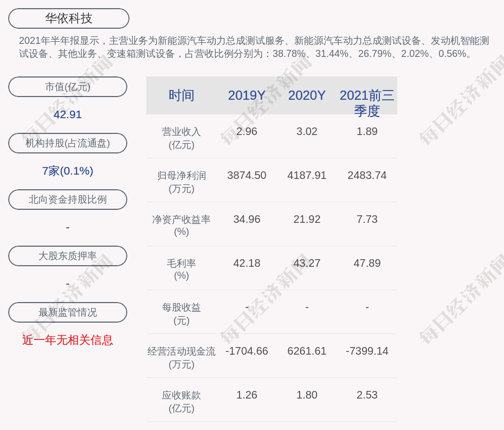Click the 机构持股(占流通盘) label pill
Screen dimensions: 504x430
(68, 143)
